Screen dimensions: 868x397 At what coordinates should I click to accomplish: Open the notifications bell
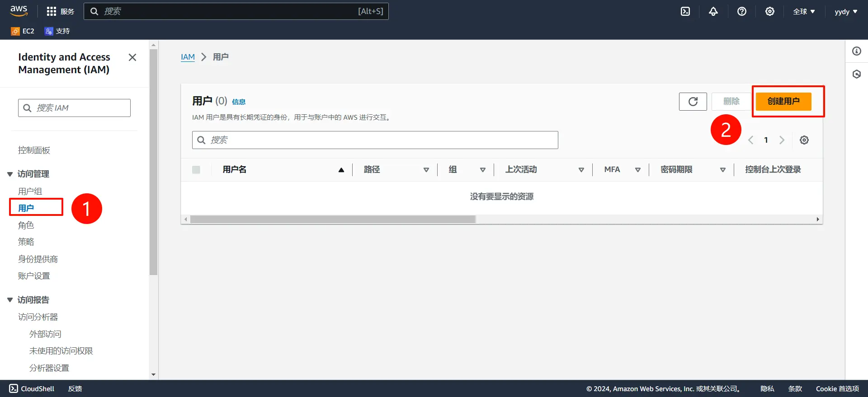(713, 11)
